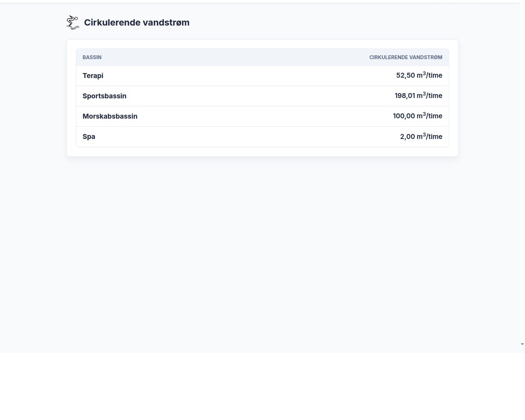Click the middle of the Morskabsbassin row

click(262, 116)
